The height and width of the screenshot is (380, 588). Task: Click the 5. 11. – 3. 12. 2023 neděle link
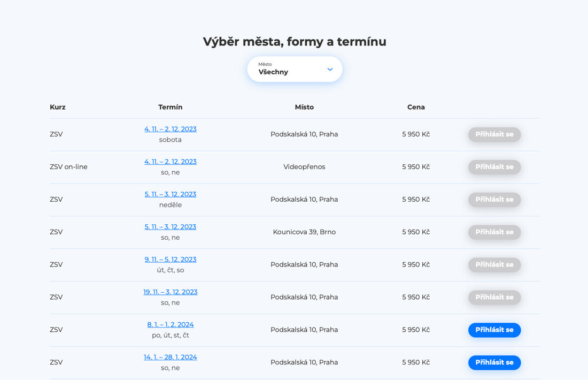[x=171, y=194]
